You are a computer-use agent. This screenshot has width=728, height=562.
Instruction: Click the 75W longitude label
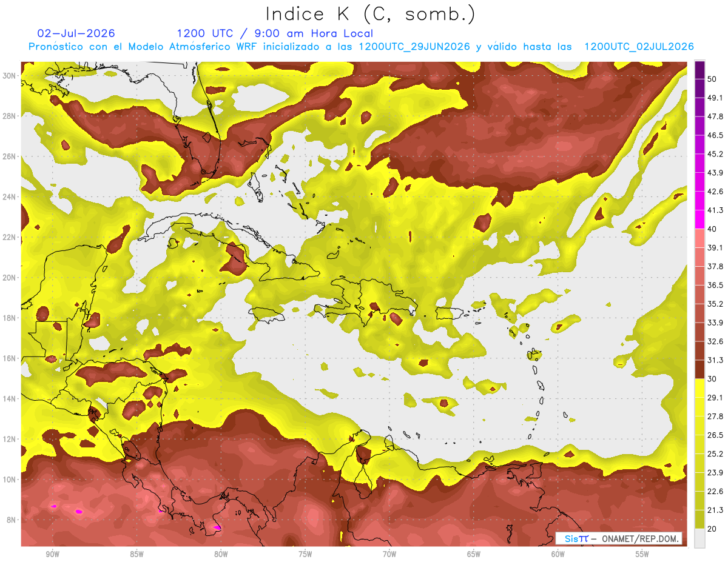[x=305, y=555]
